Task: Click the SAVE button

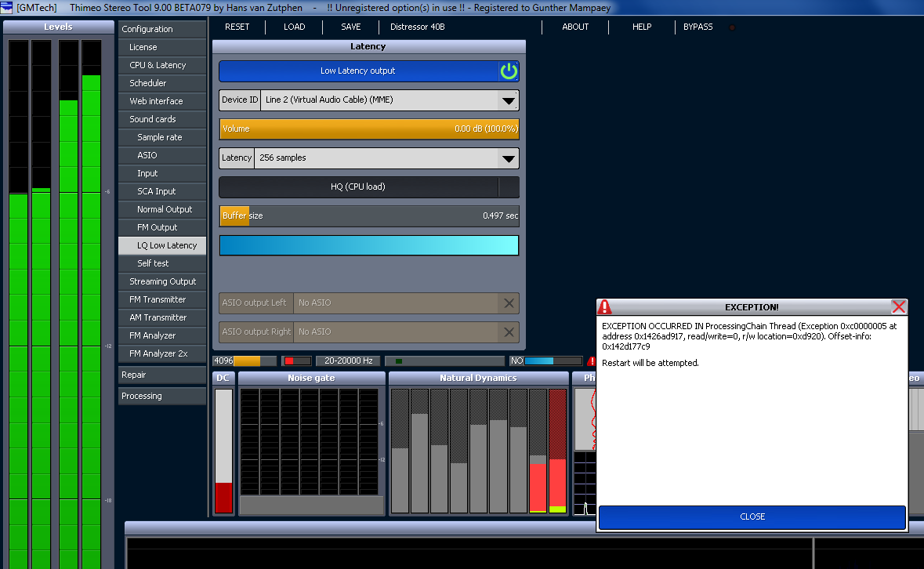Action: click(x=350, y=27)
